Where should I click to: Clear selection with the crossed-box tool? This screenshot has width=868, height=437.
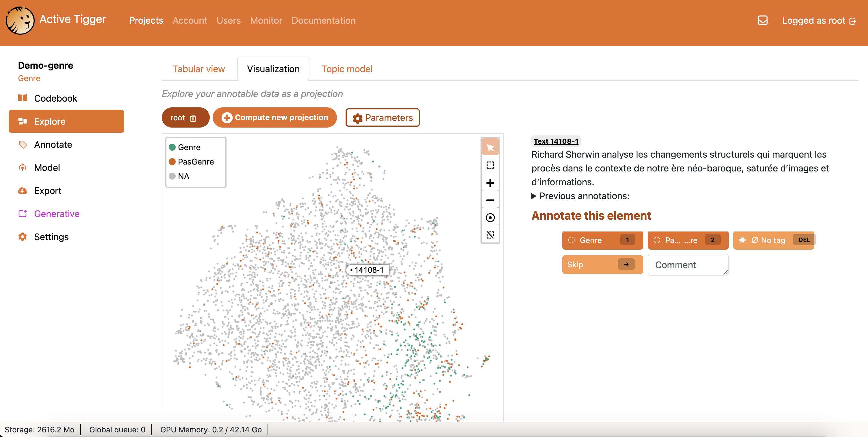[490, 235]
